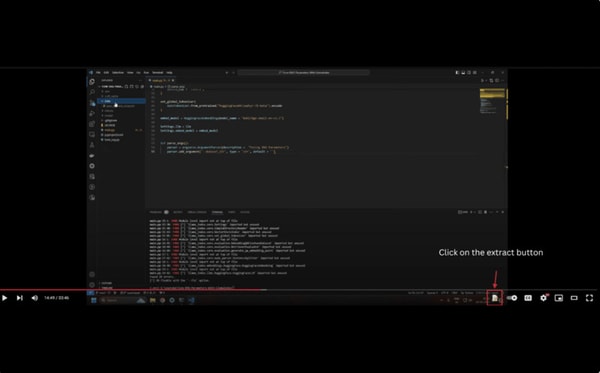Play the video
600x373 pixels.
click(5, 298)
